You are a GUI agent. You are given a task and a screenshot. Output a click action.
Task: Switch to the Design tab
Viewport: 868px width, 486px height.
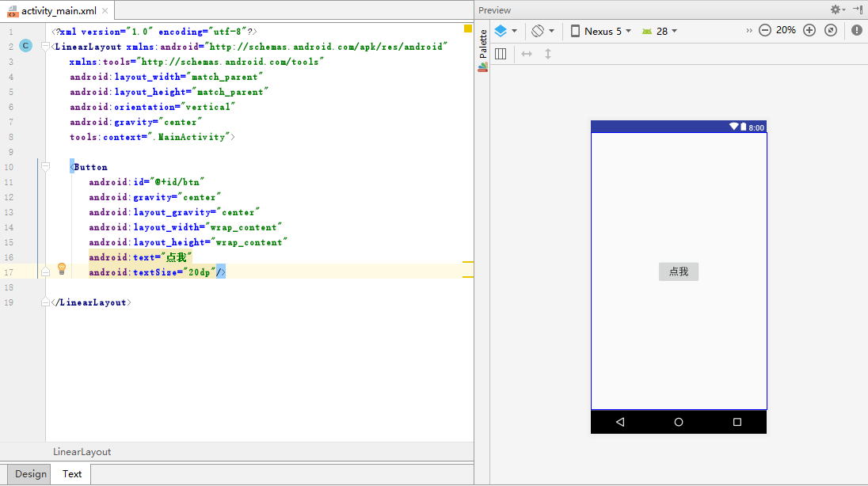31,474
